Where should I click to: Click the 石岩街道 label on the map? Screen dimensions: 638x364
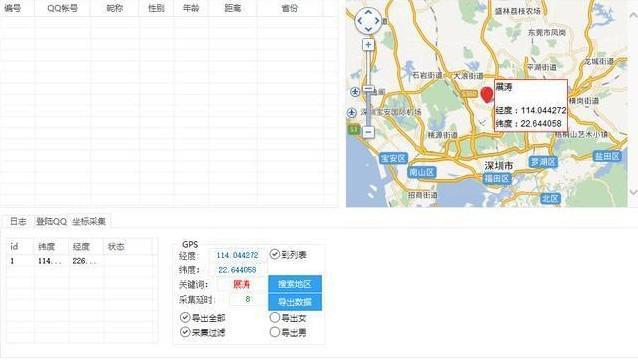pos(427,75)
